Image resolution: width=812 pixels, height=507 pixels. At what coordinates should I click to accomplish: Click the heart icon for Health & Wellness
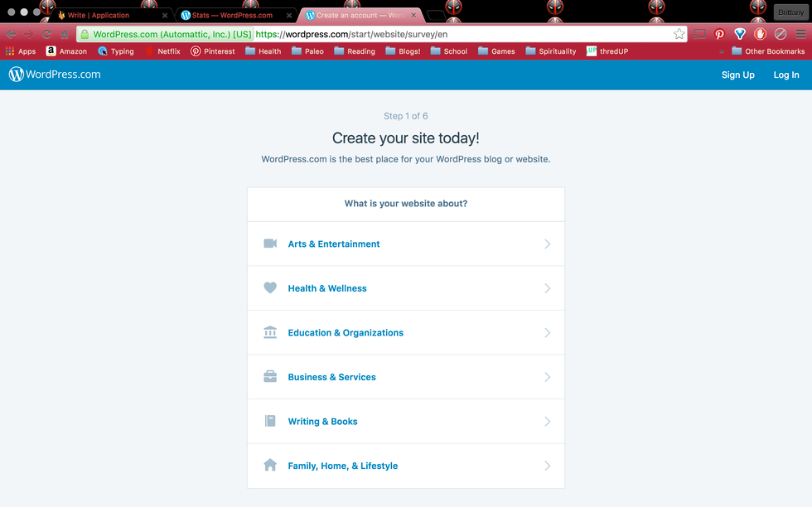point(270,288)
